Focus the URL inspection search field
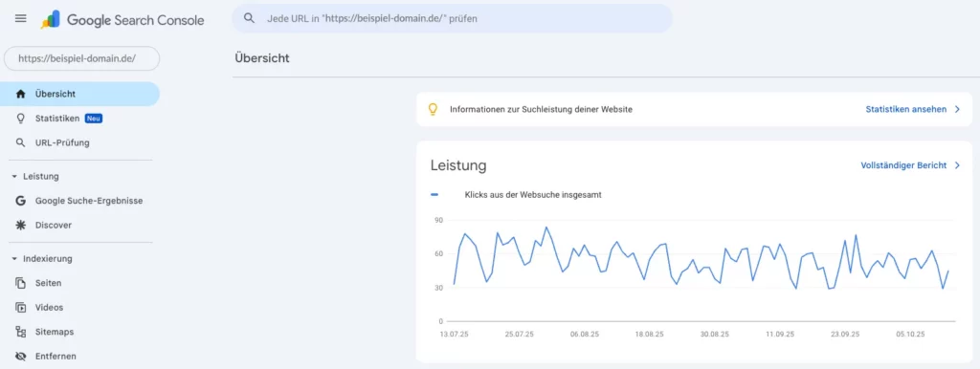Screen dimensions: 980x369 tap(452, 19)
